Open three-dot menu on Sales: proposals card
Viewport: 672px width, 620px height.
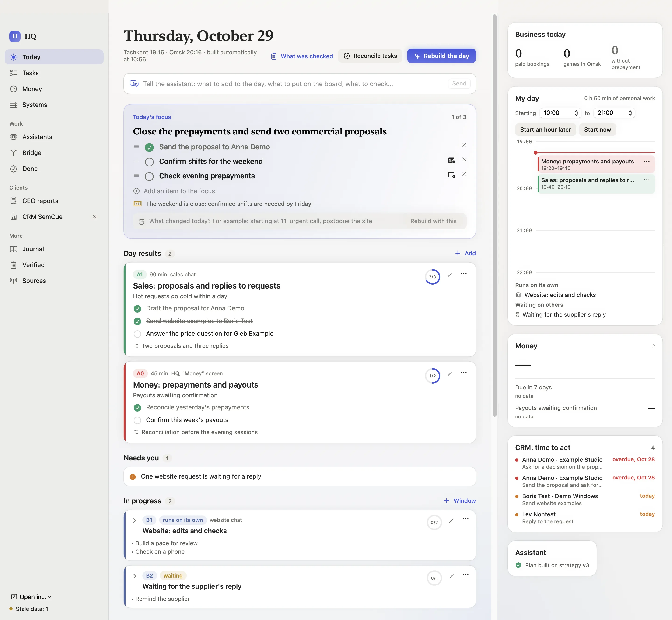click(x=464, y=273)
